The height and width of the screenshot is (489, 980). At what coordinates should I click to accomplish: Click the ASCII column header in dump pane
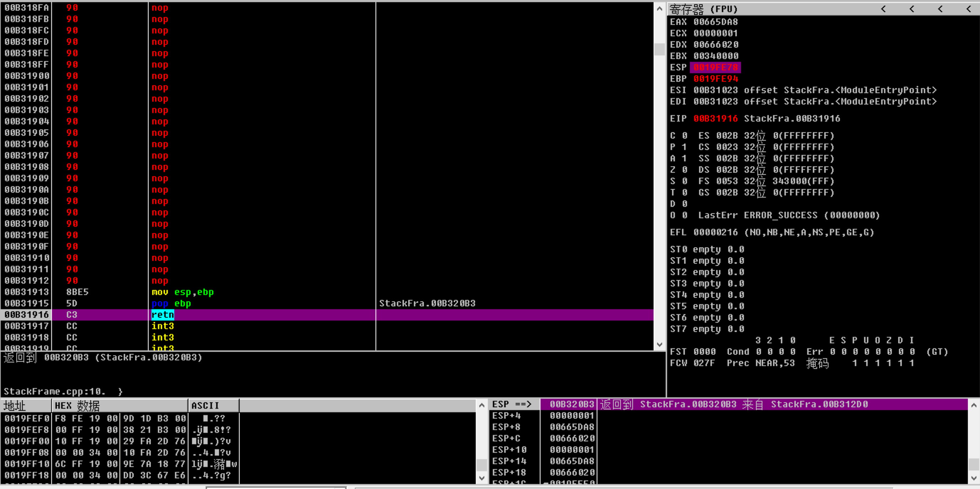click(x=214, y=406)
